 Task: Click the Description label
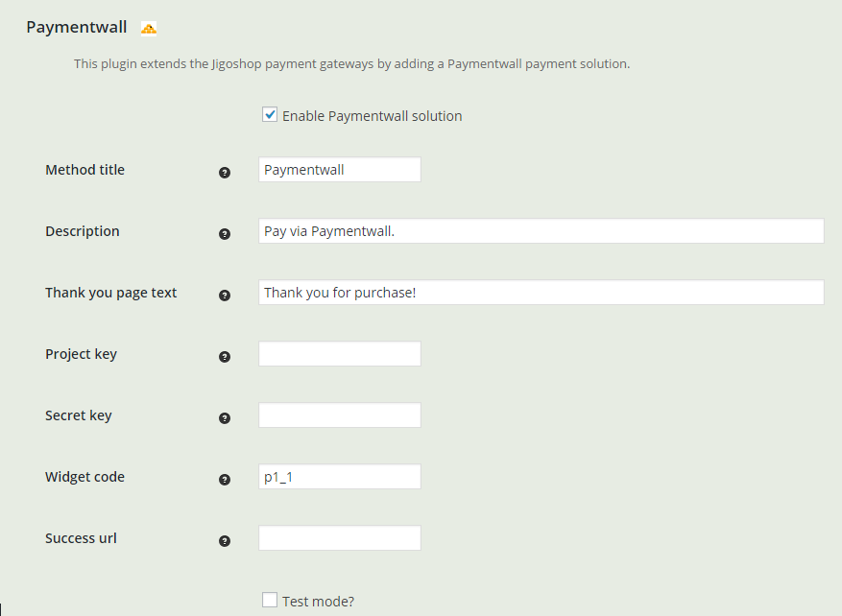pyautogui.click(x=83, y=231)
